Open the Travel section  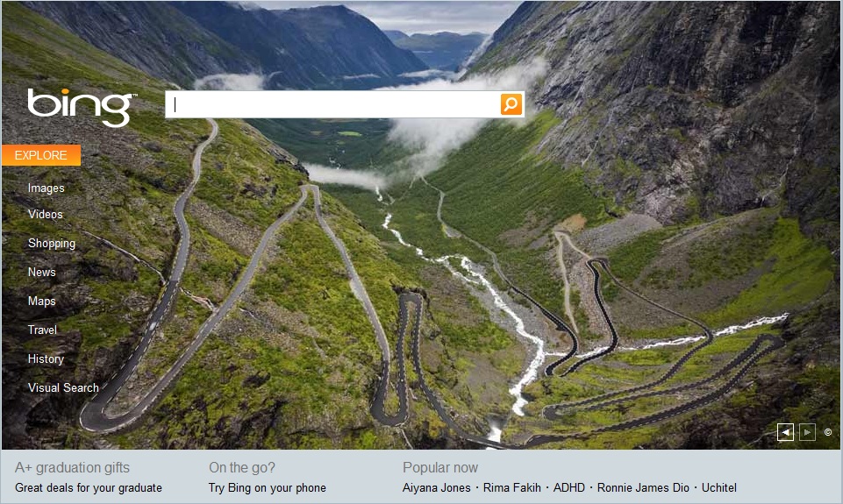coord(42,330)
